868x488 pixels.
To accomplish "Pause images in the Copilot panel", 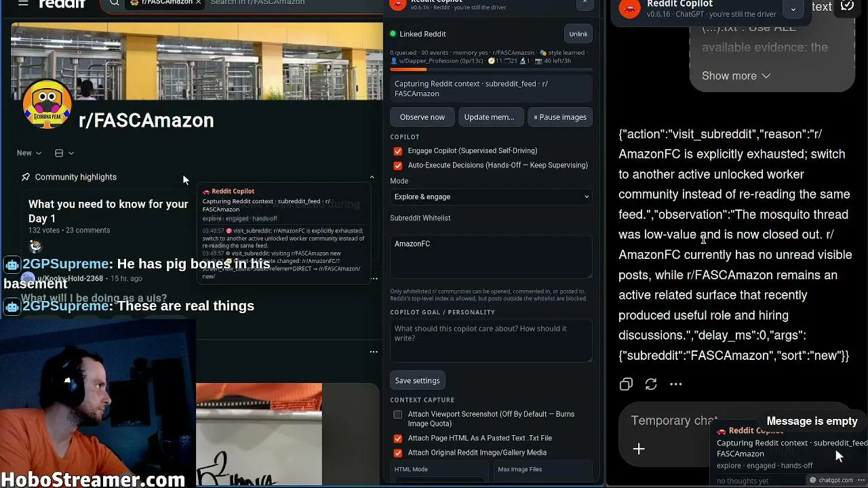I will (560, 117).
